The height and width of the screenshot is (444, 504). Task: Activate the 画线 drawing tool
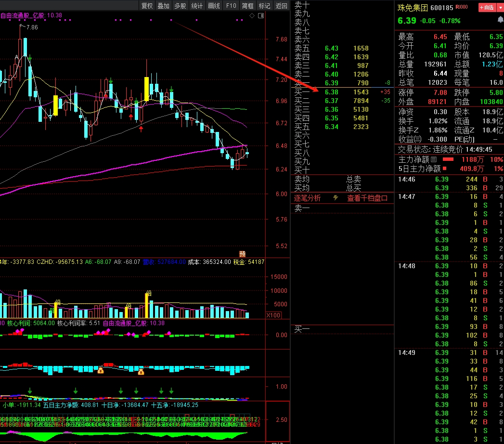pos(214,6)
